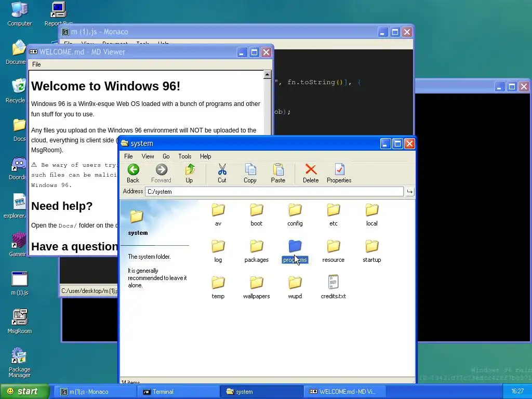
Task: Click the Start button
Action: (x=24, y=392)
